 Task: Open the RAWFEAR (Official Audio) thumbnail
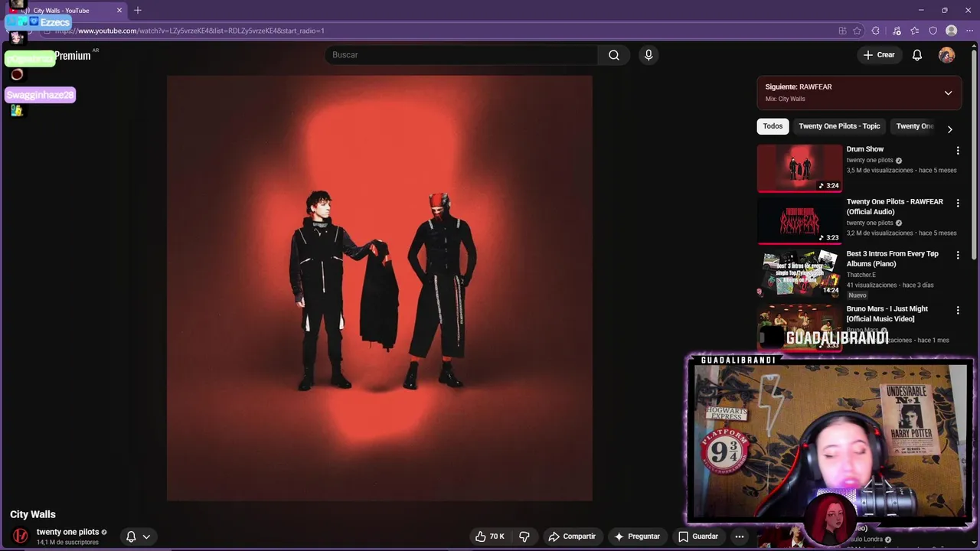[799, 220]
